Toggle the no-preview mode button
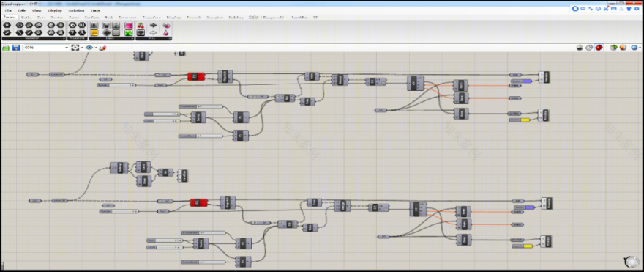This screenshot has width=644, height=272. tap(580, 48)
